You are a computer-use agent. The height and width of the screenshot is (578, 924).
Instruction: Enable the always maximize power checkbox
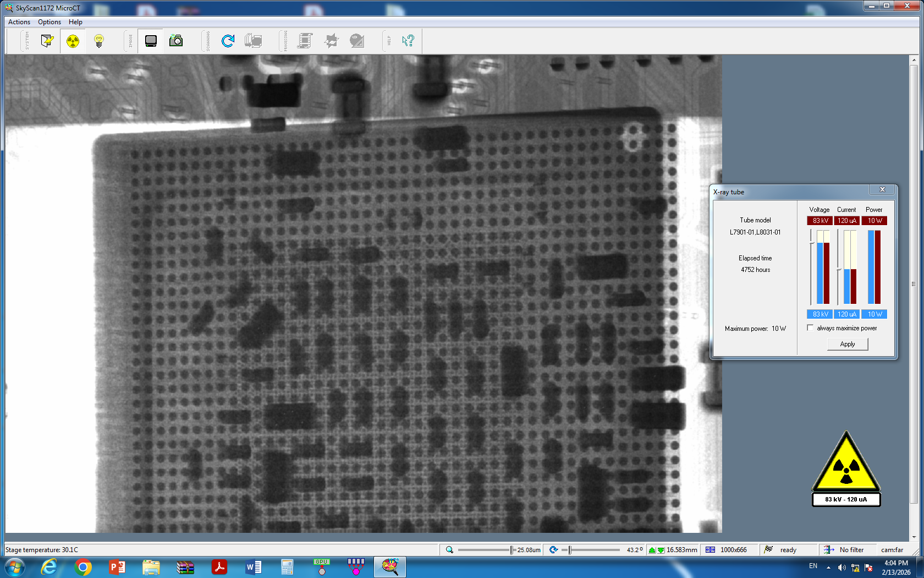coord(810,328)
